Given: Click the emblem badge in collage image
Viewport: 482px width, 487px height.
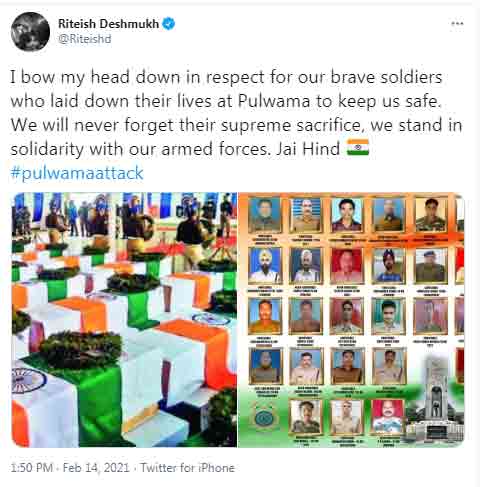Looking at the screenshot, I should (x=264, y=418).
